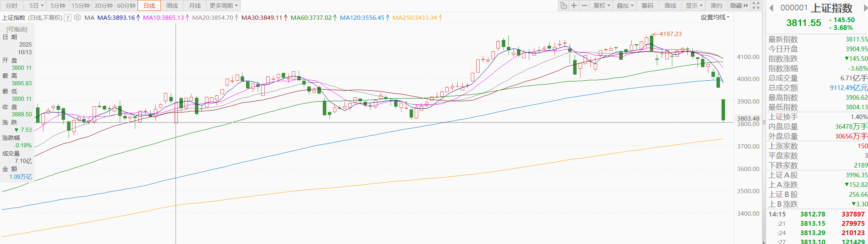Click the unlock padlock icon in toolbar
The height and width of the screenshot is (244, 868).
[x=563, y=5]
